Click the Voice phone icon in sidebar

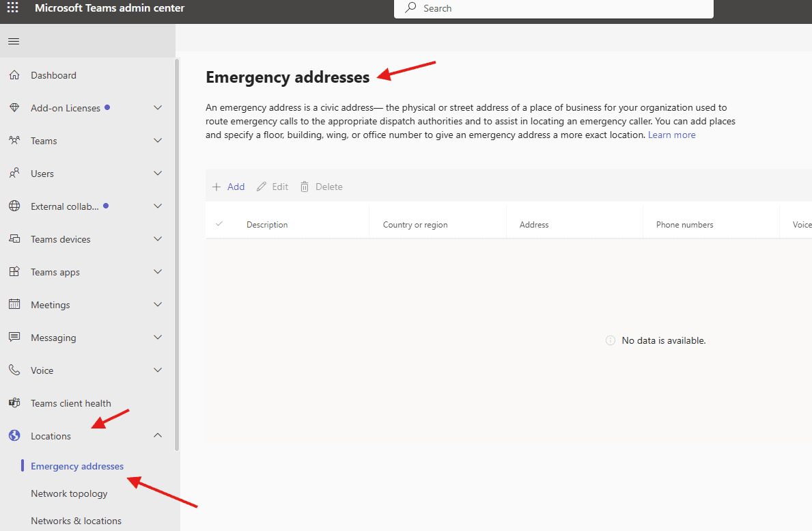pos(14,370)
